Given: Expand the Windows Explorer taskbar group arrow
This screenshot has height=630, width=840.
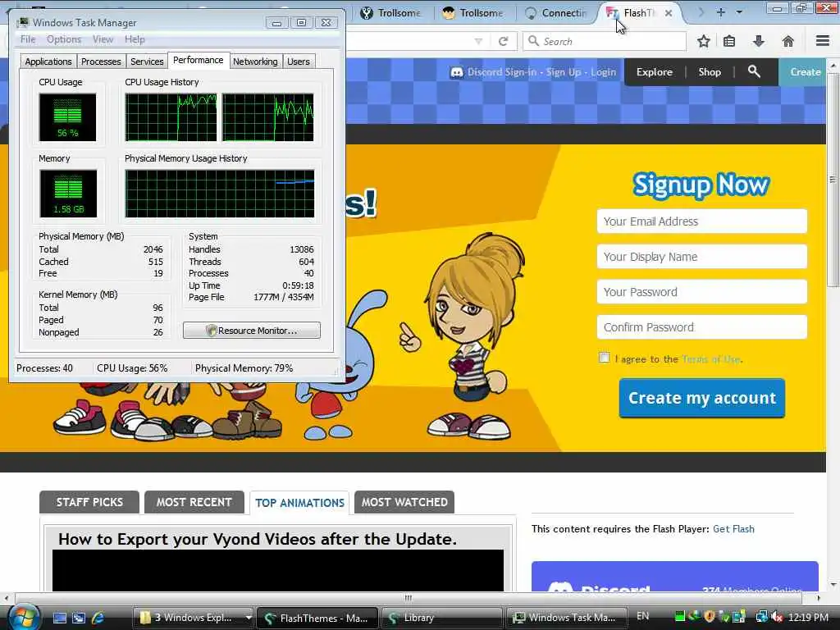Looking at the screenshot, I should tap(248, 618).
